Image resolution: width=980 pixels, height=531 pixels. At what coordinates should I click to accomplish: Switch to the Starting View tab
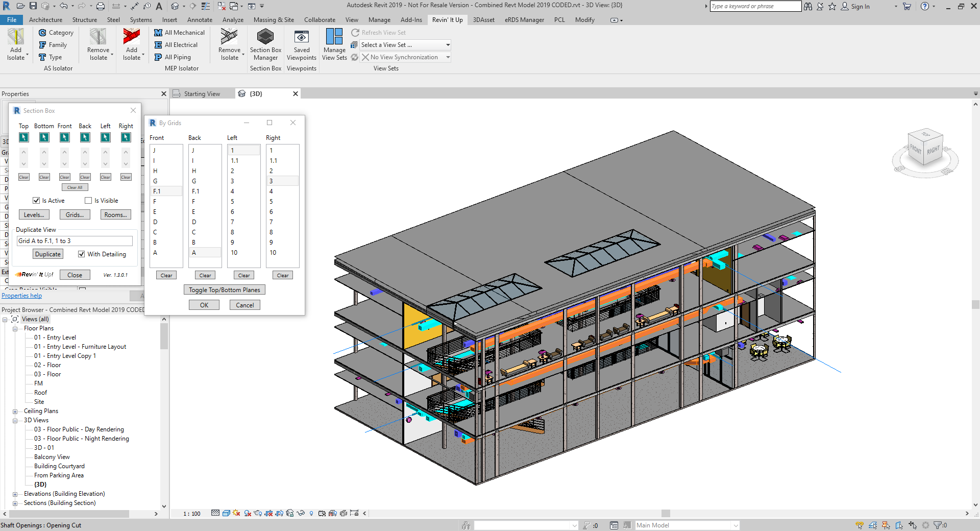pyautogui.click(x=202, y=94)
